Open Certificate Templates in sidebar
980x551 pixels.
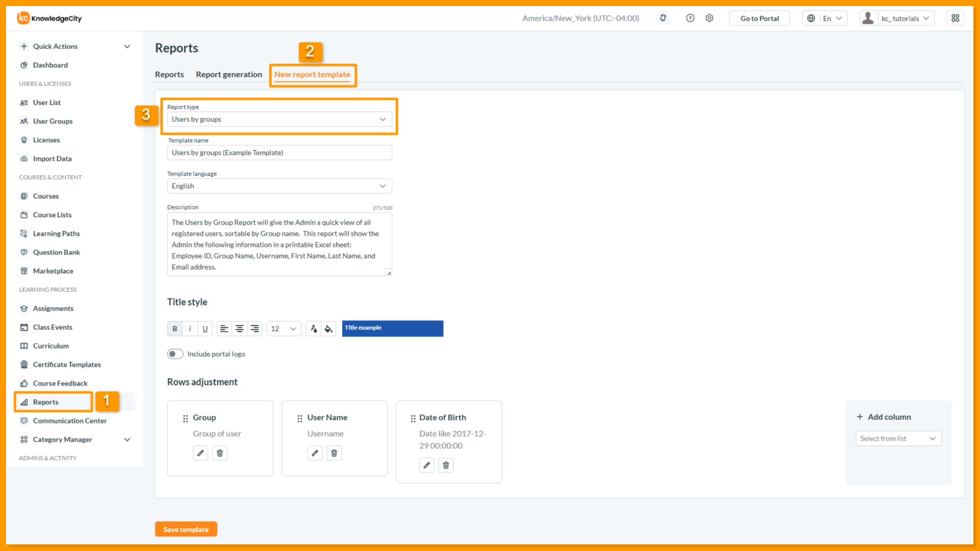[67, 365]
